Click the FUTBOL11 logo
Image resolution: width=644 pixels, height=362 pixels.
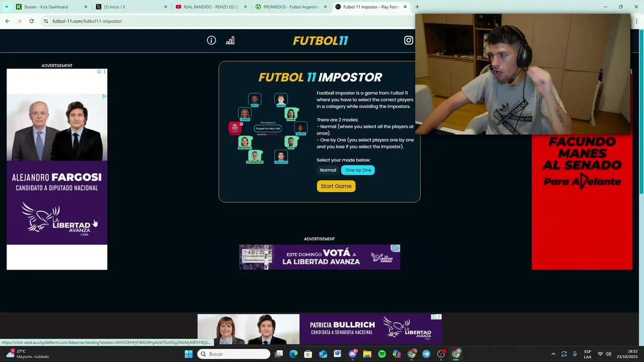320,41
